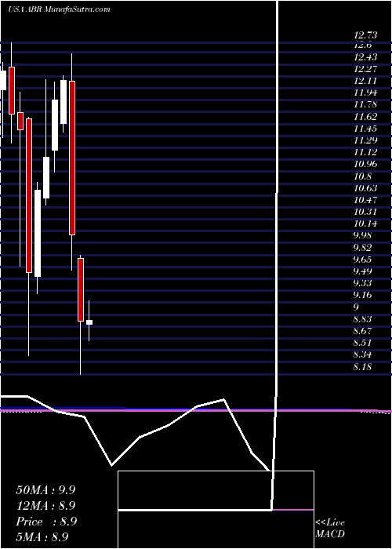This screenshot has width=392, height=549.
Task: Click the 8.34 price label
Action: click(x=362, y=355)
